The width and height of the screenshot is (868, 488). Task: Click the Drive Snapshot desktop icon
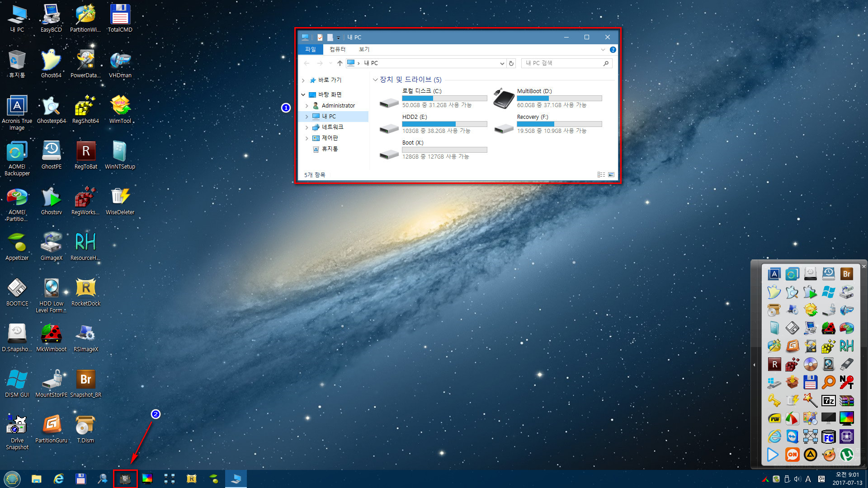(17, 432)
